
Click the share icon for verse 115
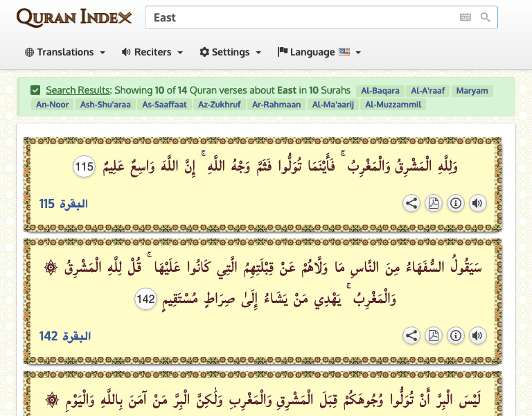click(x=411, y=203)
